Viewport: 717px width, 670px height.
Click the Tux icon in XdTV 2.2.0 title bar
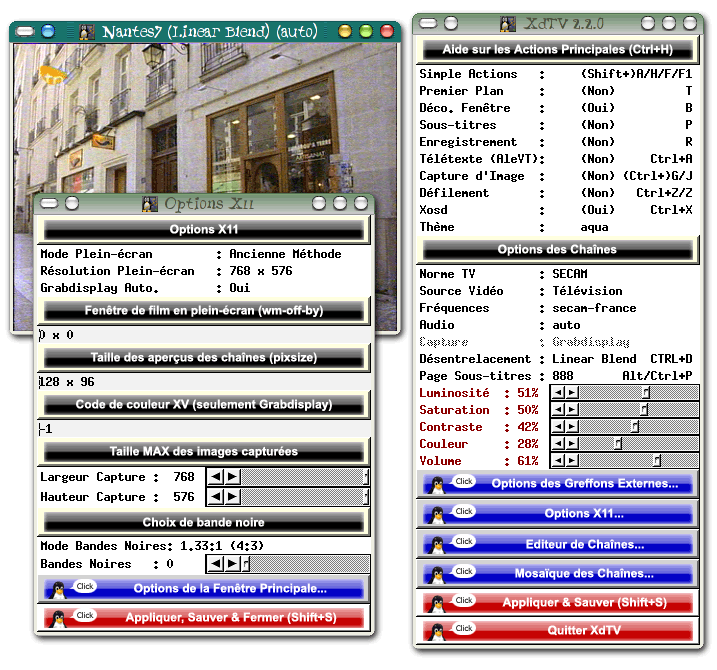[x=508, y=24]
